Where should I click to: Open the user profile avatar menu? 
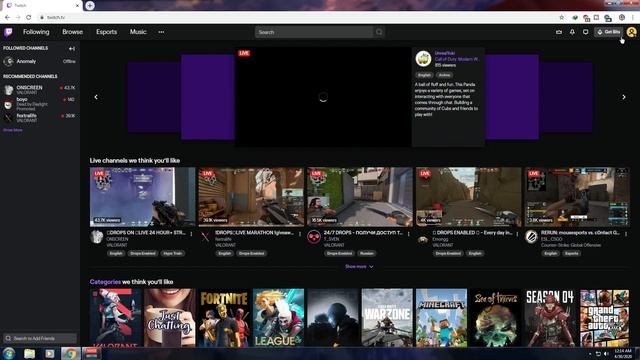pyautogui.click(x=631, y=32)
